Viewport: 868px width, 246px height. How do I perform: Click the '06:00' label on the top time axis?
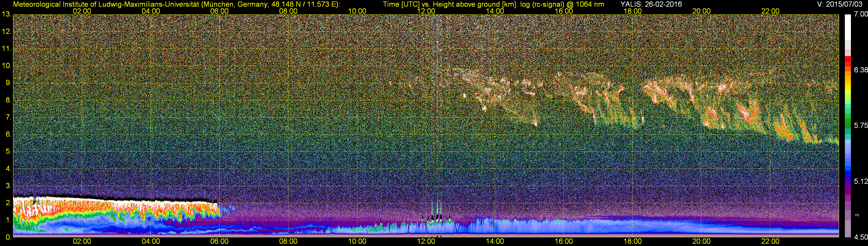point(219,11)
